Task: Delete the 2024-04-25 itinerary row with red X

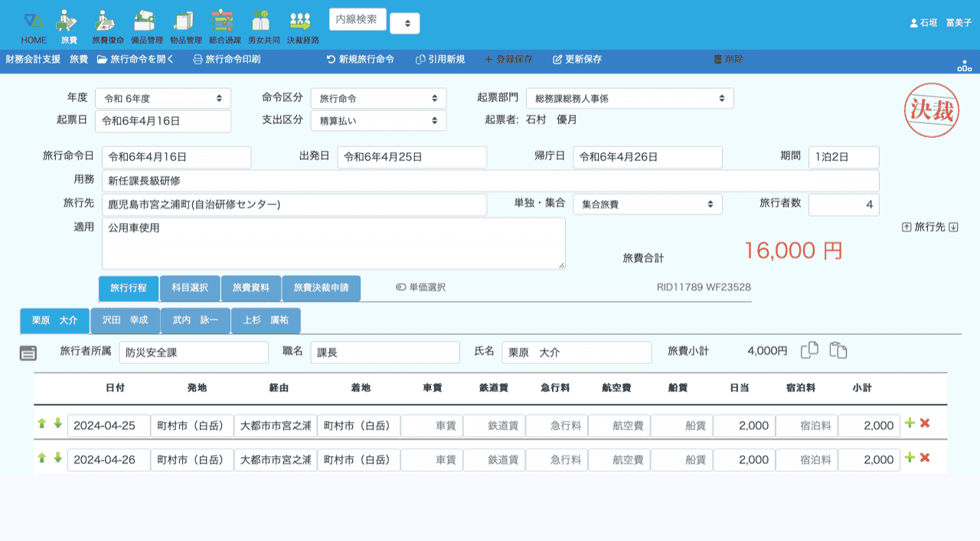Action: tap(925, 424)
